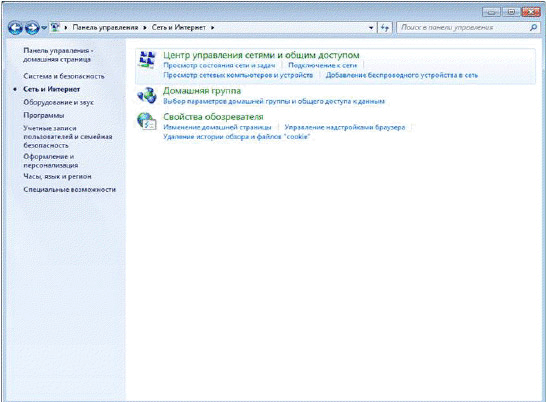The image size is (546, 402).
Task: Click Удаление истории обзора и файлов cookie
Action: pos(236,137)
